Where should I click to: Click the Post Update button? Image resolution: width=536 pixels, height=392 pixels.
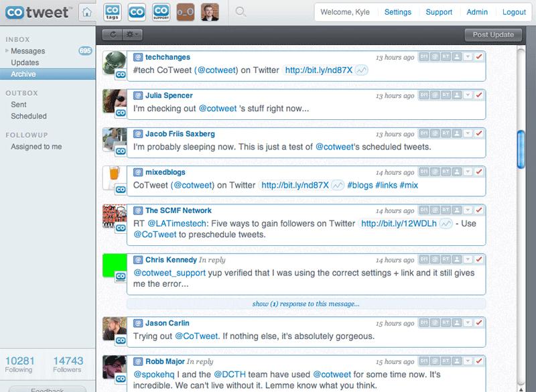pyautogui.click(x=493, y=35)
